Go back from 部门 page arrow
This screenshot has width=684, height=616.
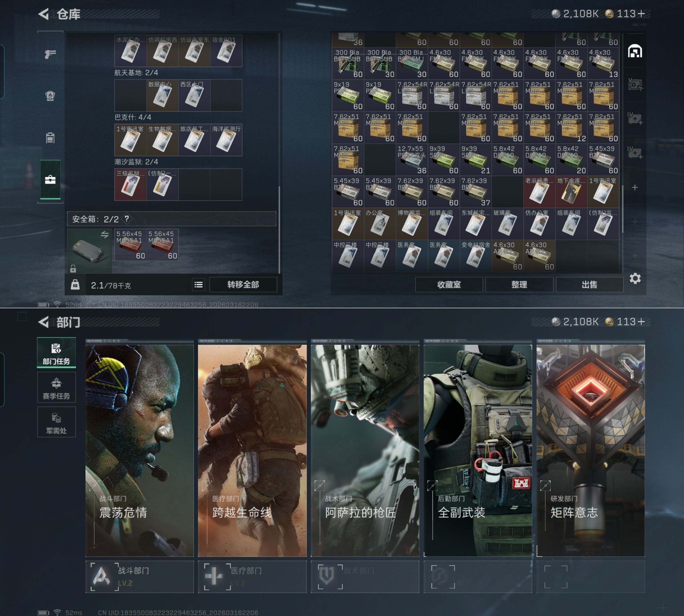click(44, 322)
